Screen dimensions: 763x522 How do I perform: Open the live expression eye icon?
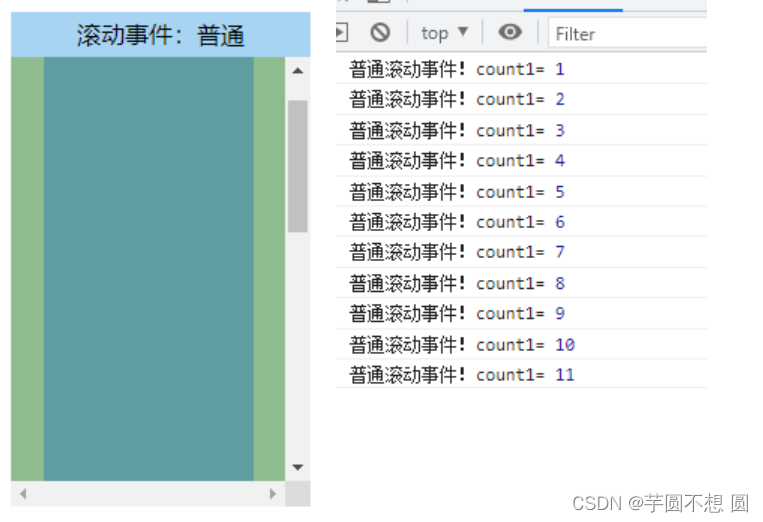pyautogui.click(x=509, y=32)
